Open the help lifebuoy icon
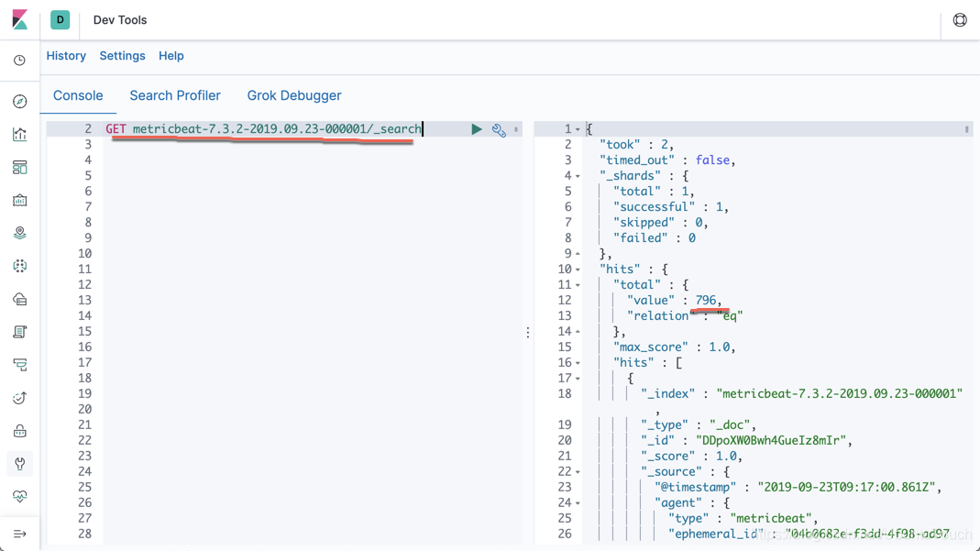The width and height of the screenshot is (980, 551). [960, 20]
